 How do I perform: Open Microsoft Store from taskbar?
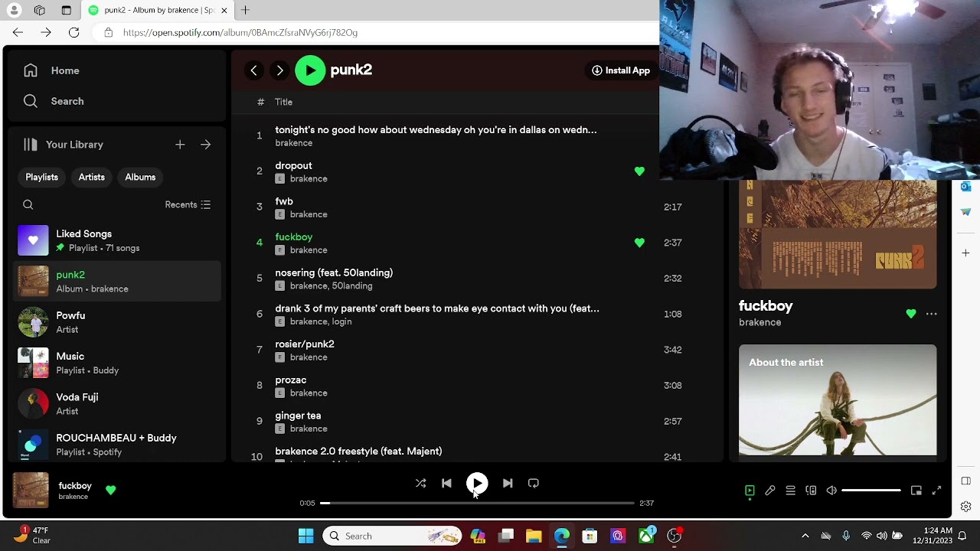click(590, 536)
